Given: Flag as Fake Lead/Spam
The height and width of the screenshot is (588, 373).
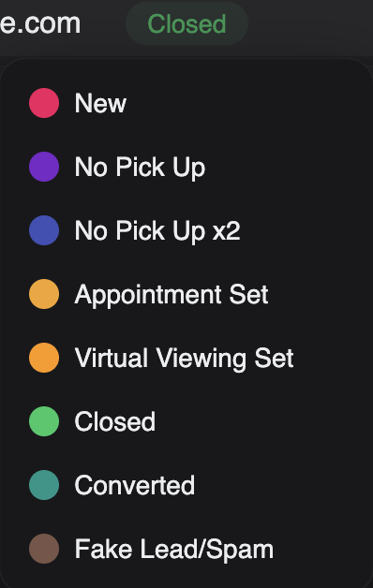Looking at the screenshot, I should 186,549.
